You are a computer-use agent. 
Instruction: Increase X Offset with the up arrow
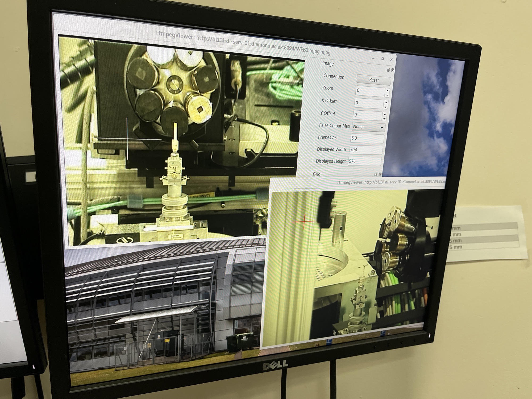click(x=386, y=102)
